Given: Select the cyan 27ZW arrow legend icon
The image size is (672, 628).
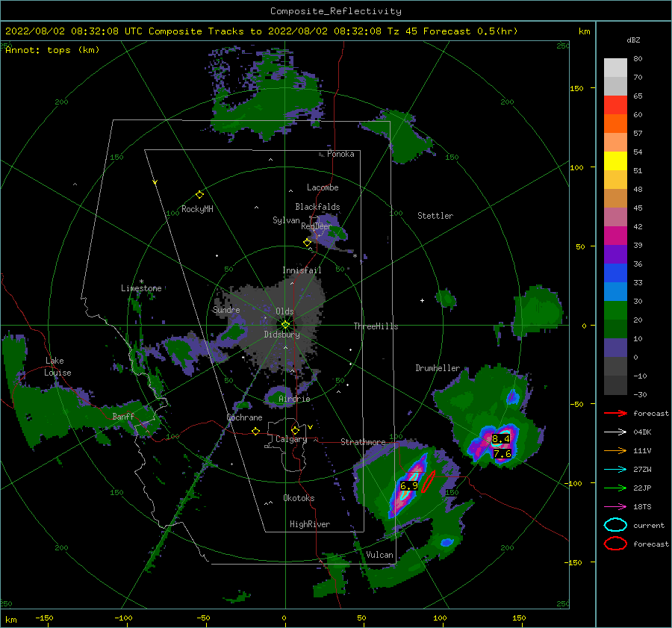Looking at the screenshot, I should tap(615, 470).
